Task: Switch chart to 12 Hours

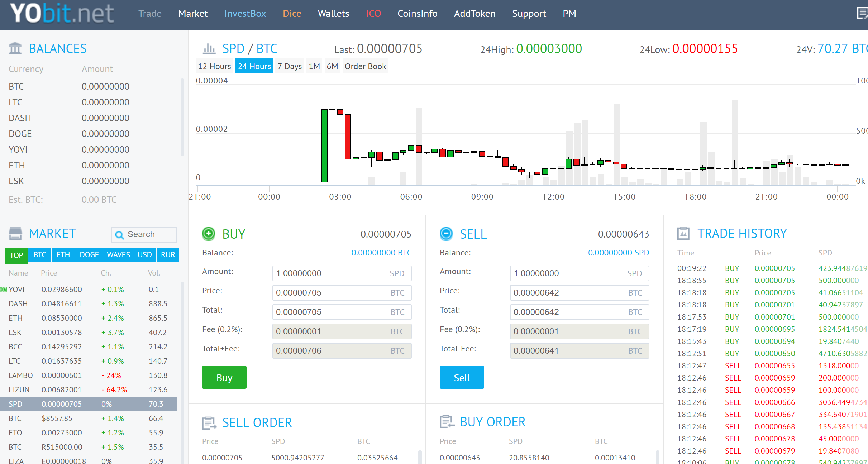Action: tap(214, 66)
